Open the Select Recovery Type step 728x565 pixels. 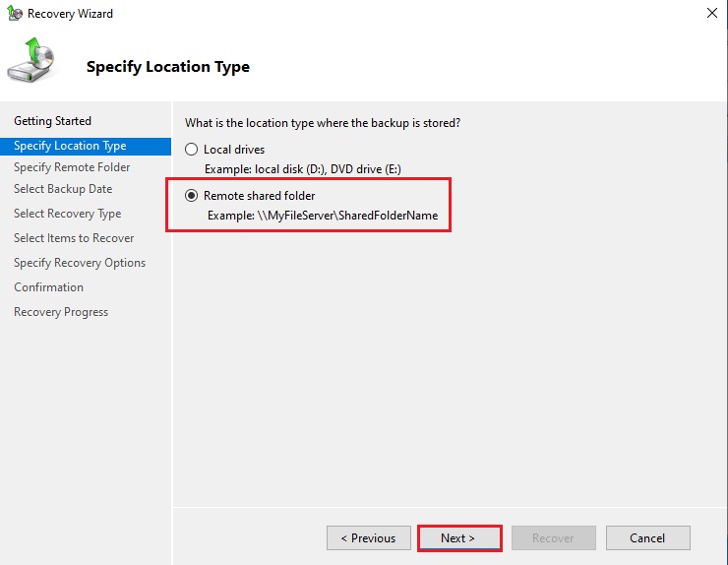click(68, 214)
